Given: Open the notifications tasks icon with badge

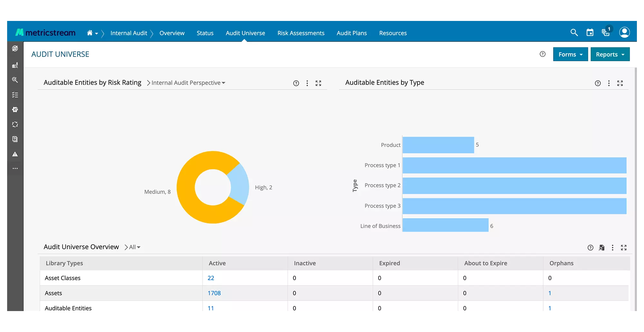Looking at the screenshot, I should coord(606,32).
